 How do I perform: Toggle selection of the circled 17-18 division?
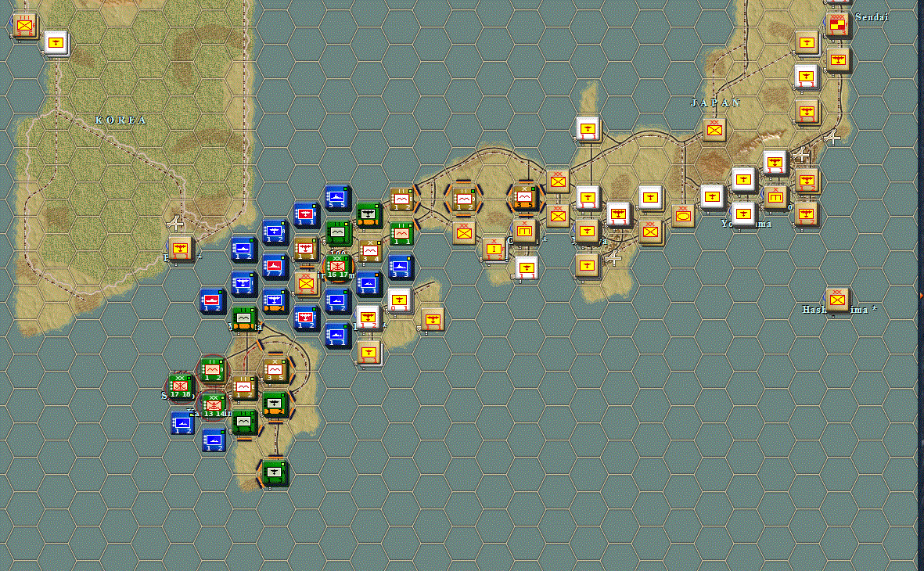tap(179, 386)
